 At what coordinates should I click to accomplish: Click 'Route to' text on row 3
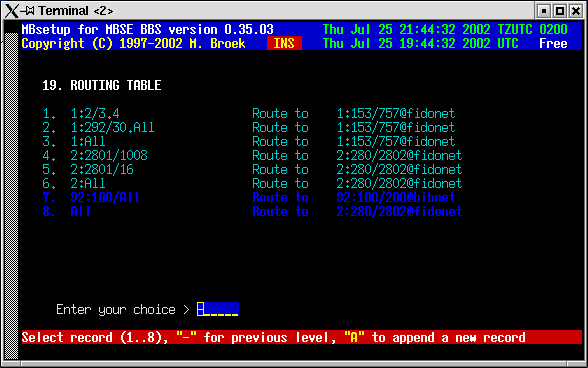point(280,141)
